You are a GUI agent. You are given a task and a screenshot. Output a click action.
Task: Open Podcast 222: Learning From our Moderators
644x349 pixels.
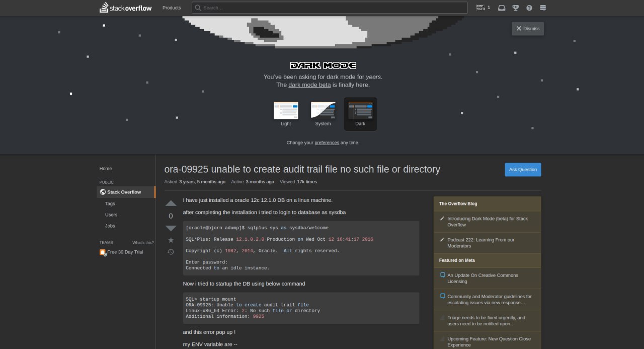pos(480,243)
